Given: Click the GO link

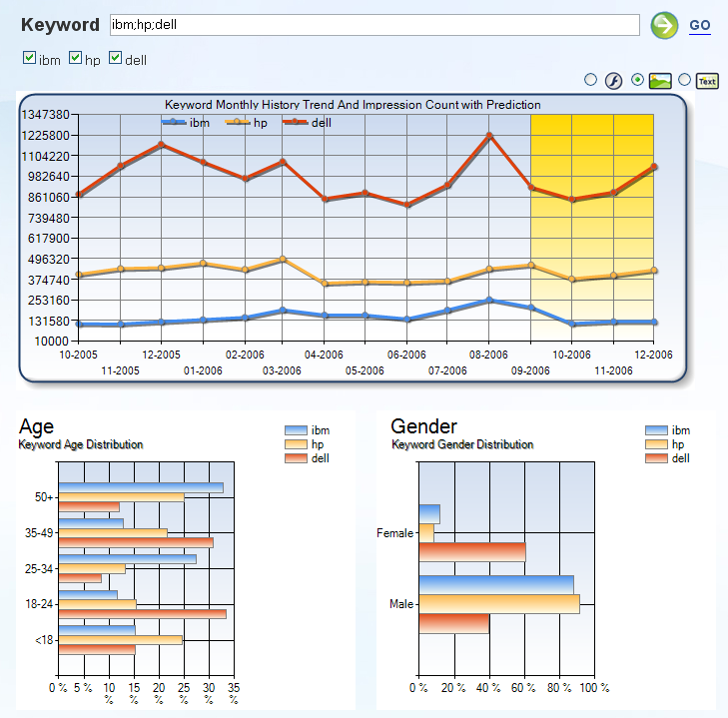Looking at the screenshot, I should point(700,25).
